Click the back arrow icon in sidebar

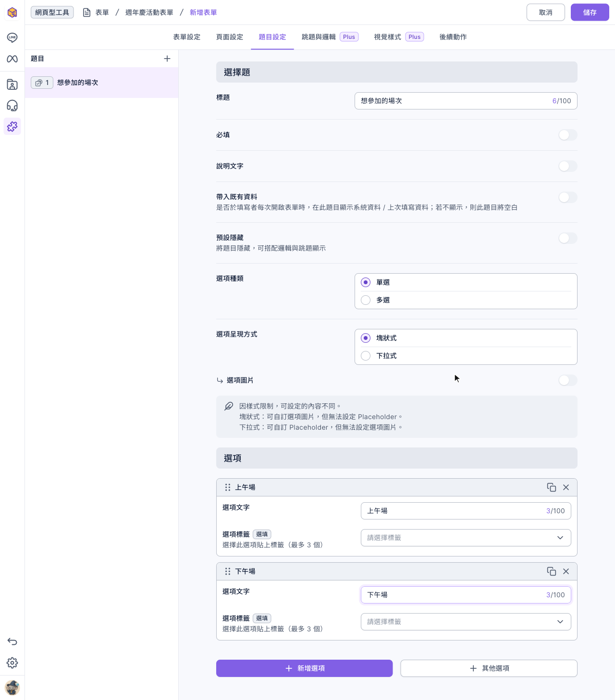coord(12,642)
